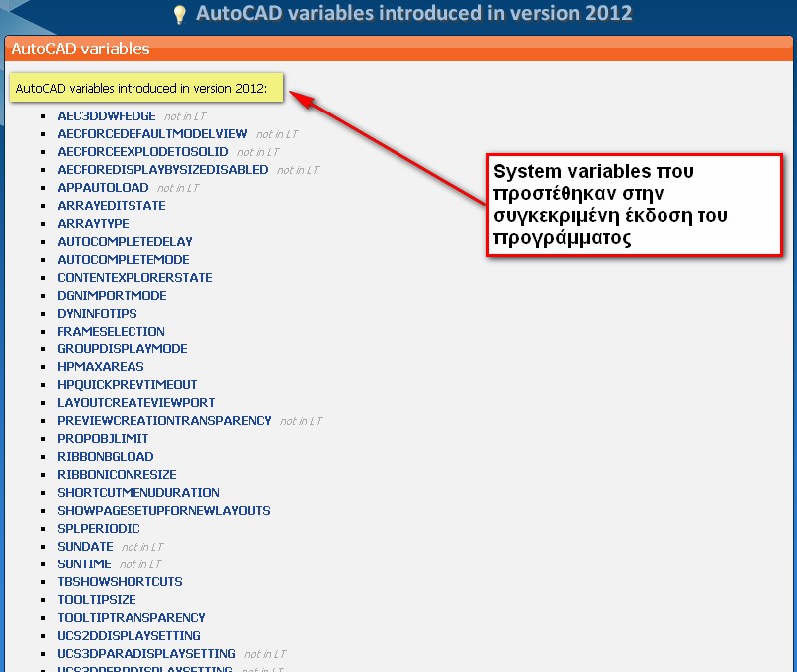Click the RIBBONICONRESIZE link
This screenshot has width=797, height=672.
point(117,475)
